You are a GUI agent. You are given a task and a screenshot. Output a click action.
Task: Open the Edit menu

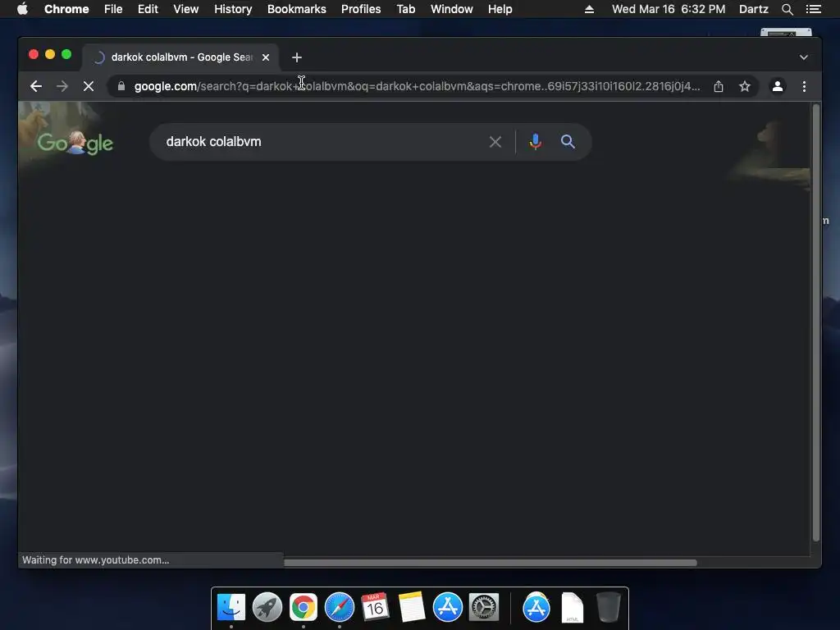click(x=148, y=9)
